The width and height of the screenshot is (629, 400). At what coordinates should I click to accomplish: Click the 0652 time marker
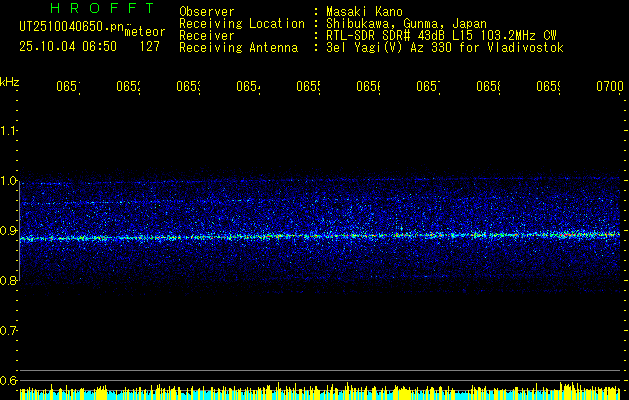coord(128,87)
